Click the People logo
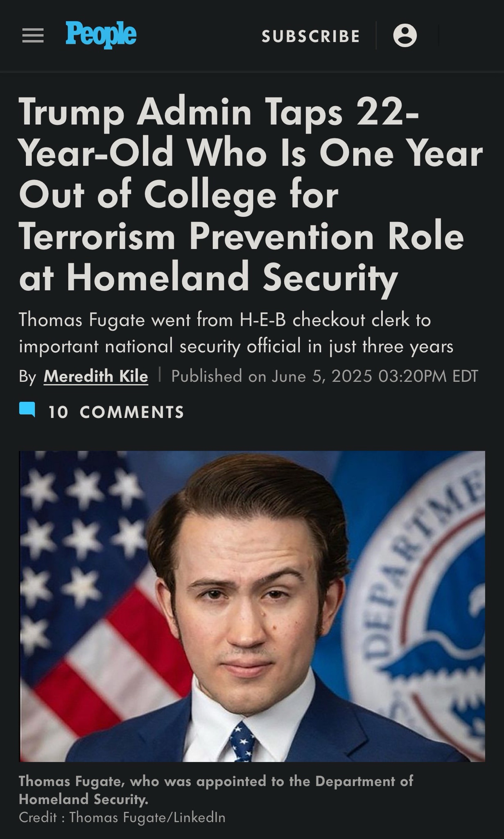The width and height of the screenshot is (504, 839). click(x=101, y=35)
